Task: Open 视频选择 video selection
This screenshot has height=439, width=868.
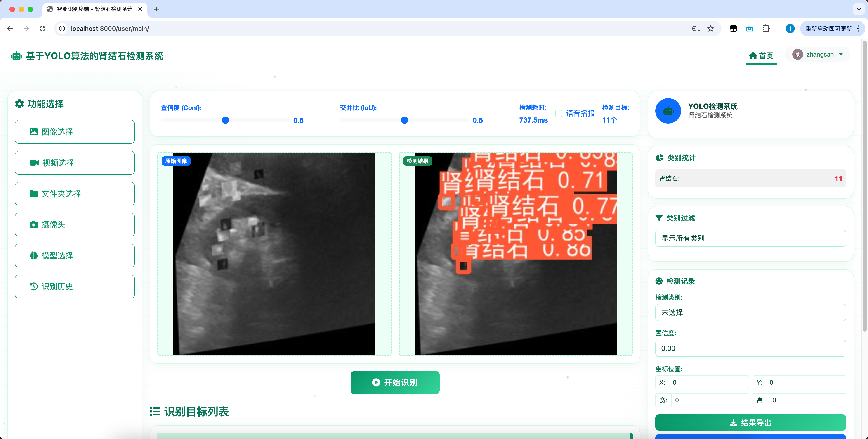Action: [x=75, y=163]
